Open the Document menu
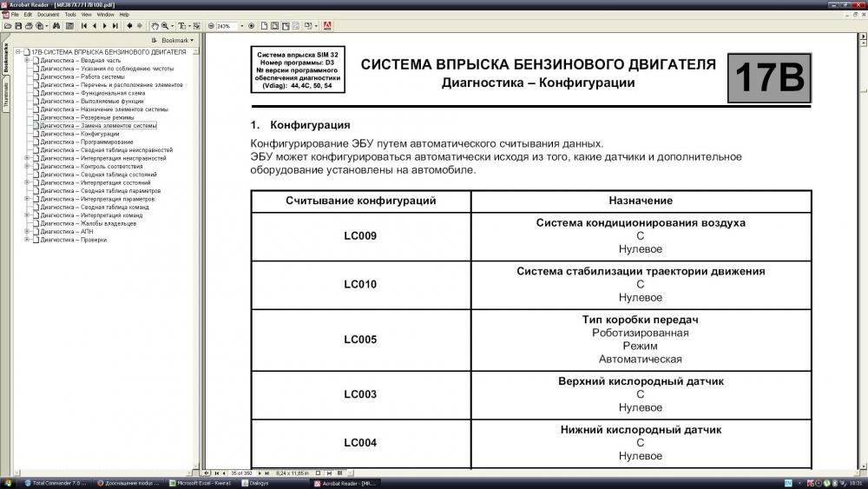 pyautogui.click(x=48, y=15)
